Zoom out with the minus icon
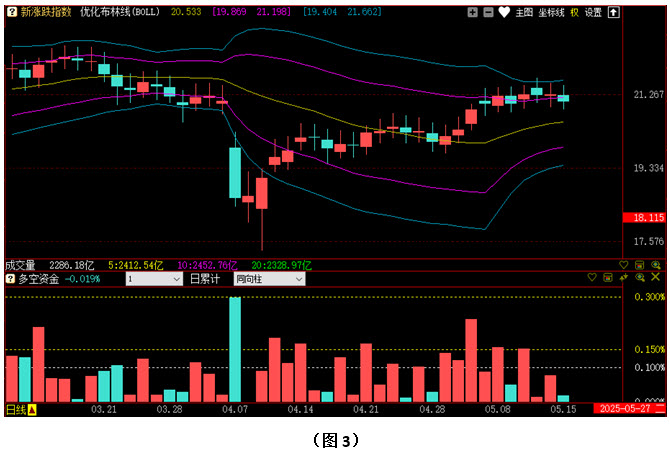This screenshot has width=670, height=461. pyautogui.click(x=488, y=12)
